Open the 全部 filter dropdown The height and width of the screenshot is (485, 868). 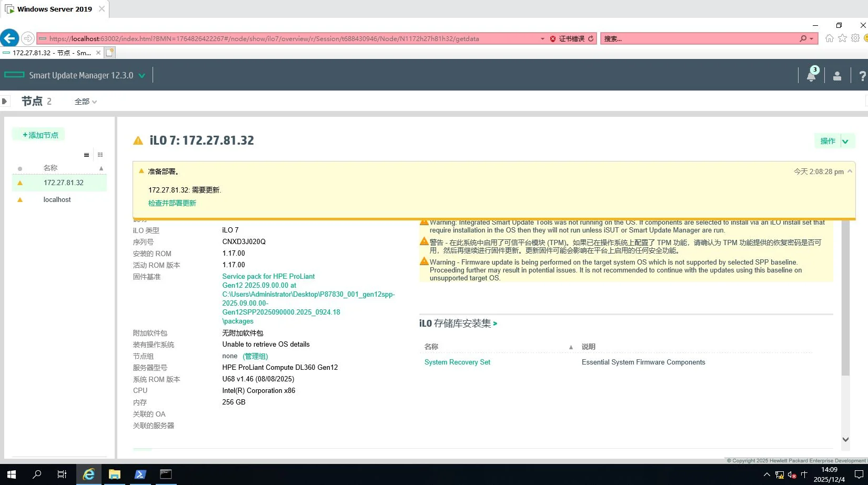click(86, 102)
